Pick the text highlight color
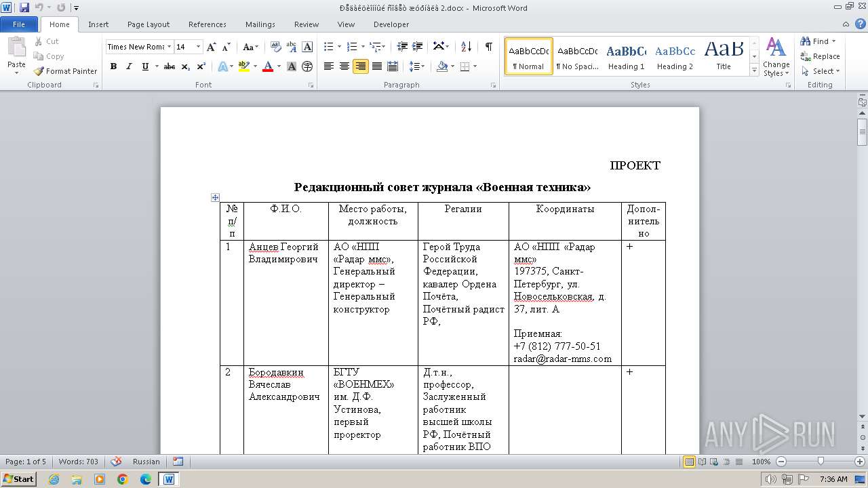The image size is (868, 488). [244, 66]
